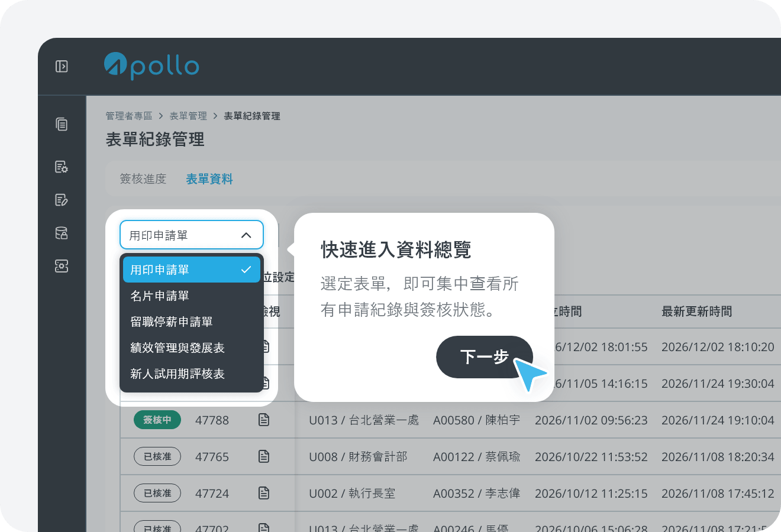Open the documents icon in sidebar
This screenshot has height=532, width=781.
tap(62, 124)
